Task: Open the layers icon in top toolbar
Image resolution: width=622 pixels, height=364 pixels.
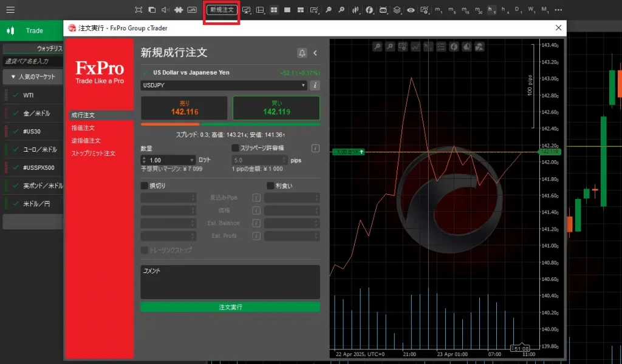Action: [397, 10]
